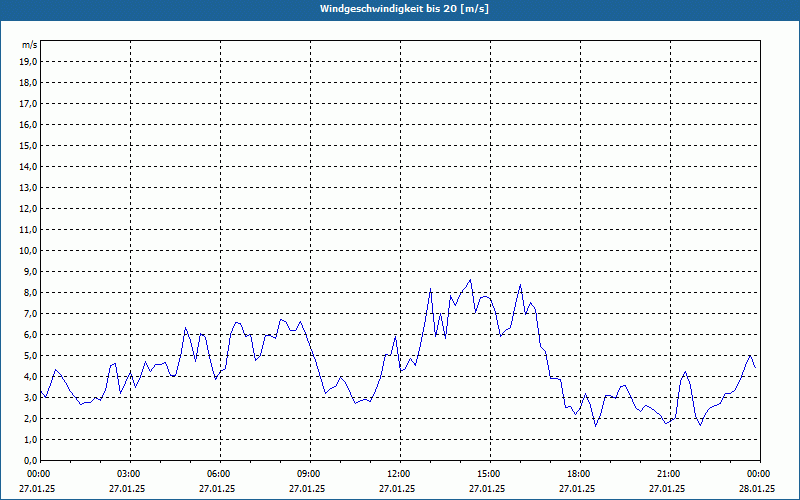The image size is (800, 500).
Task: Click the 09:00 time axis label
Action: click(x=310, y=474)
